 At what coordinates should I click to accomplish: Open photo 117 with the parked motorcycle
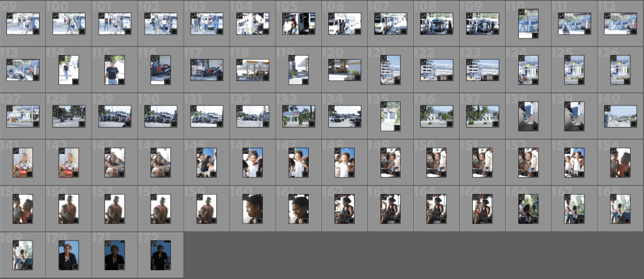(206, 70)
